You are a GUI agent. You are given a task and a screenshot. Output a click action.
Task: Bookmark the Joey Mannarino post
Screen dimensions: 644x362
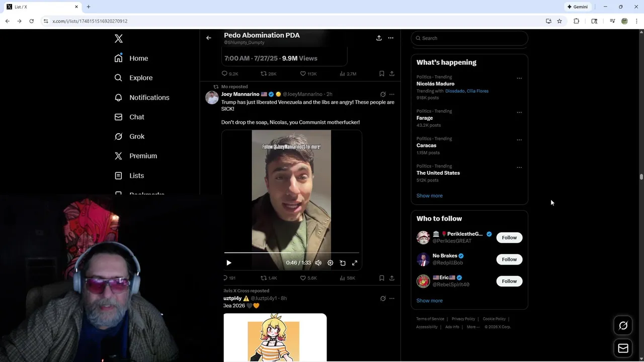click(382, 278)
